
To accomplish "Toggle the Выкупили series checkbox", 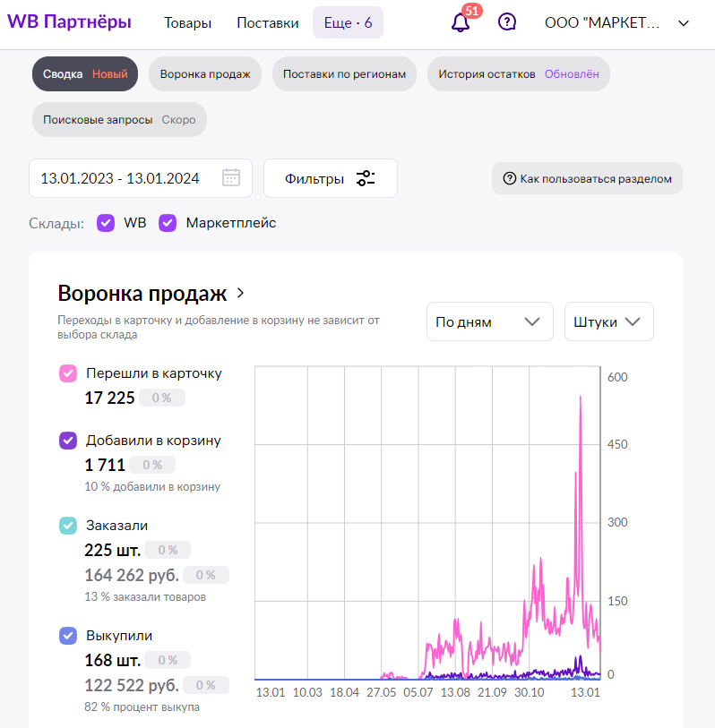I will (68, 636).
